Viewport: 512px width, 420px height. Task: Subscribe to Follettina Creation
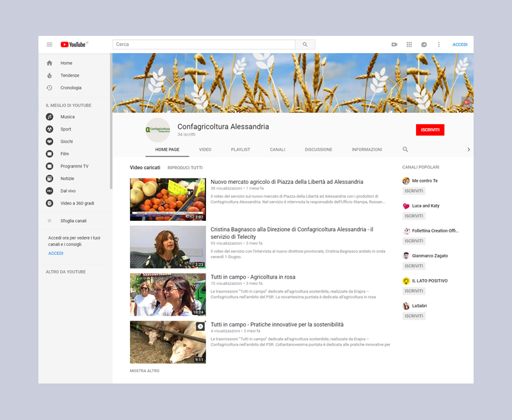click(413, 241)
